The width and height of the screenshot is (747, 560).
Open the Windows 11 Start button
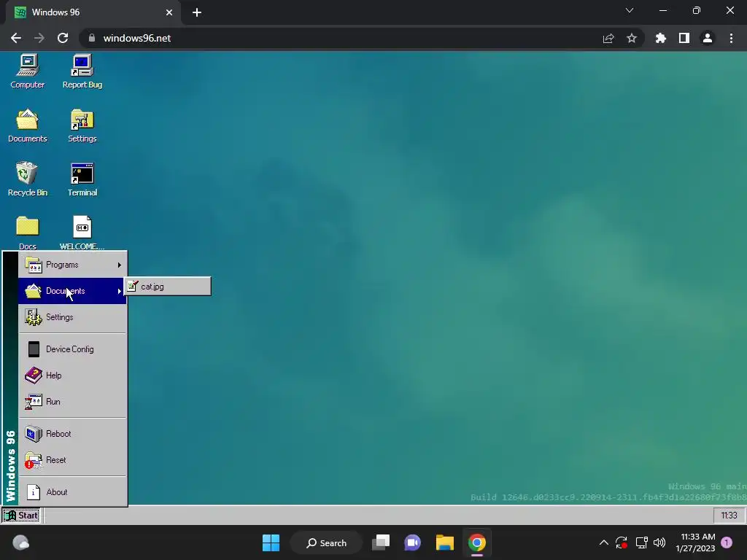click(271, 542)
